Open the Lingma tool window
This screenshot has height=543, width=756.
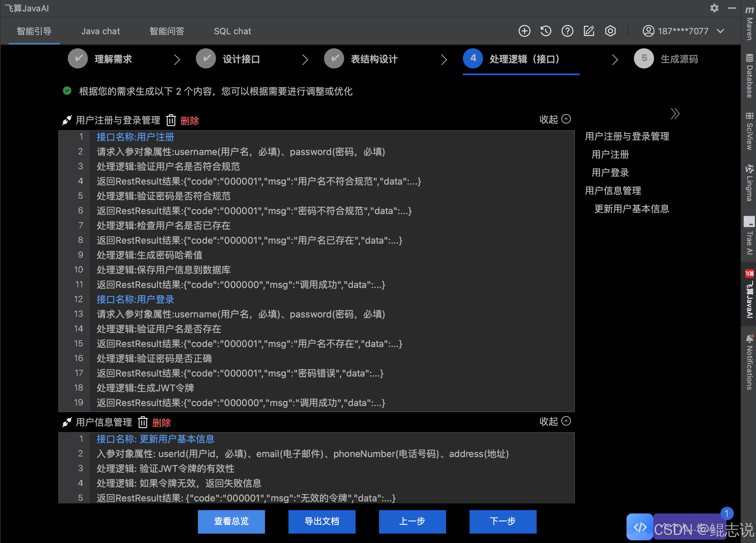pos(749,183)
